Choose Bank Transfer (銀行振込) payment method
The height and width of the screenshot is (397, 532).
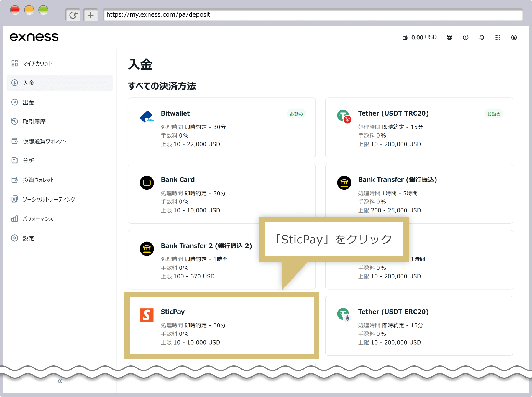coord(419,194)
